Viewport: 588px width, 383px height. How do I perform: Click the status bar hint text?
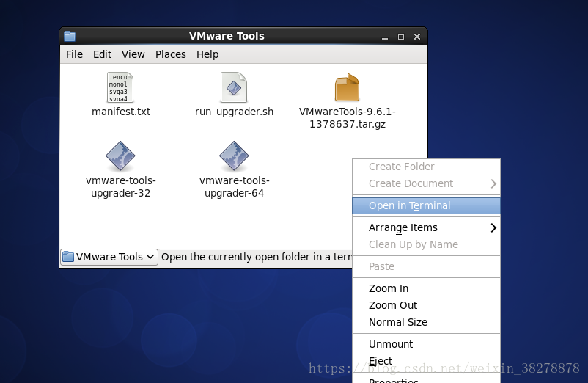click(x=257, y=257)
